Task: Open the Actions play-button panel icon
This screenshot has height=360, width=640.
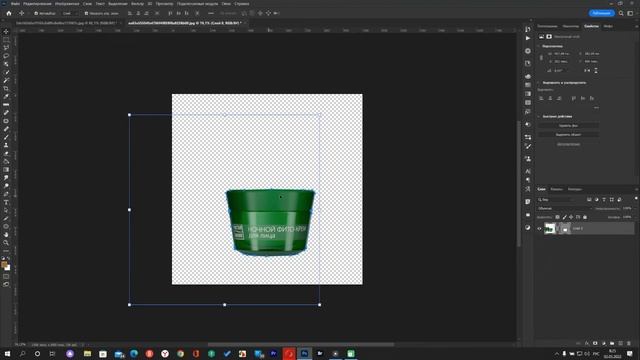Action: click(528, 38)
